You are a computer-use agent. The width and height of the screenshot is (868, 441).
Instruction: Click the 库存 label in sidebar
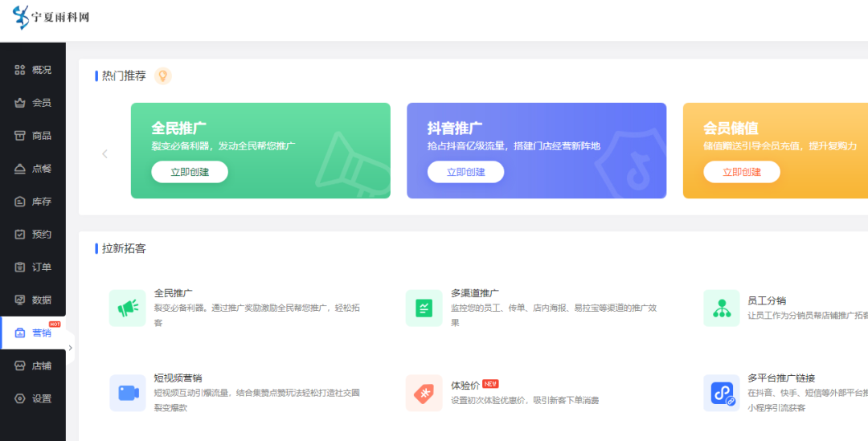pos(42,202)
